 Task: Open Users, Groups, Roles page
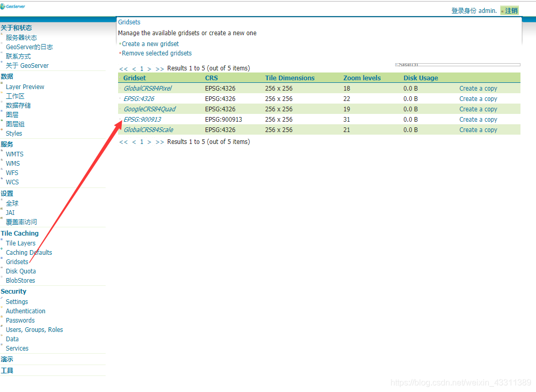click(34, 329)
